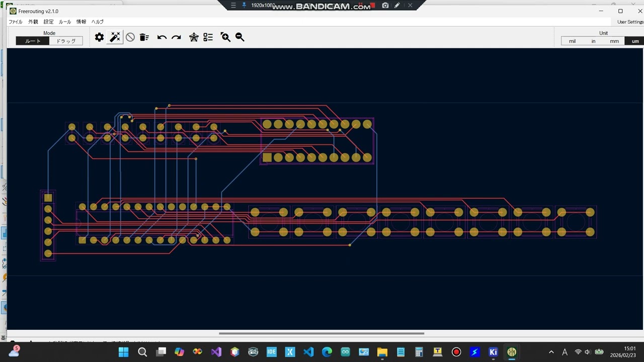Open the 設定 menu
The width and height of the screenshot is (644, 362).
48,22
